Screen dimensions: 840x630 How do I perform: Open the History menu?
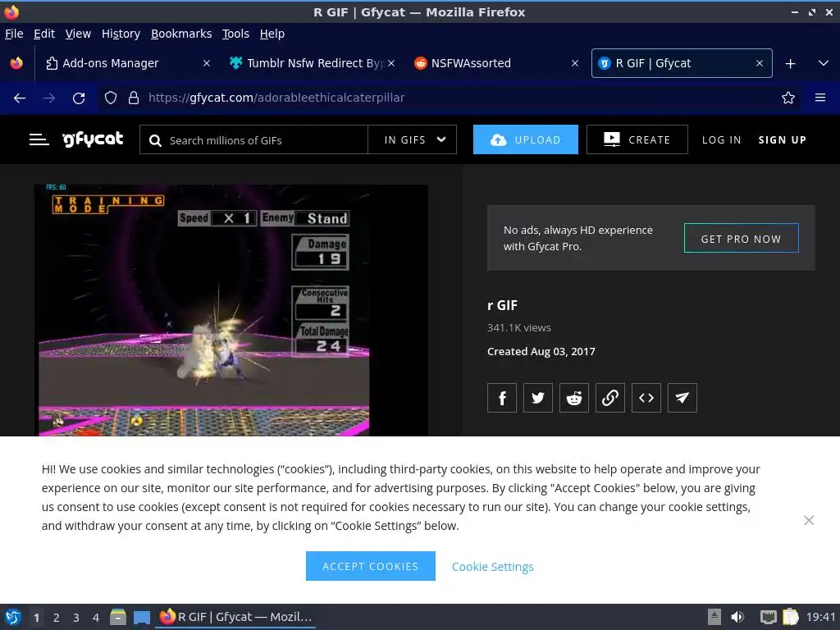pyautogui.click(x=121, y=34)
